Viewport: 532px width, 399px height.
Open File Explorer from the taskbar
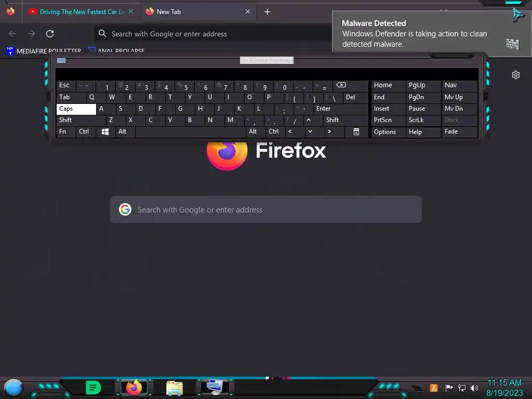click(x=175, y=388)
